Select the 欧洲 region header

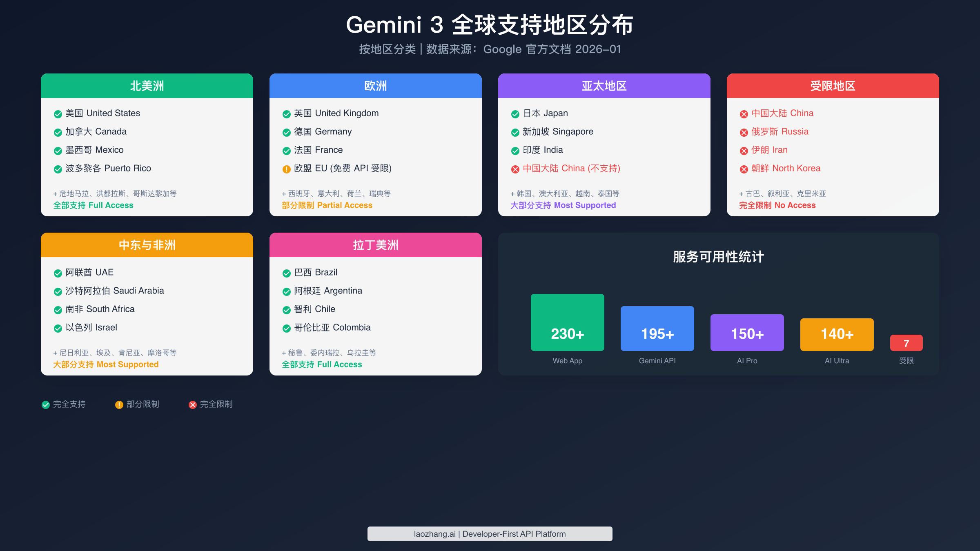[x=375, y=86]
